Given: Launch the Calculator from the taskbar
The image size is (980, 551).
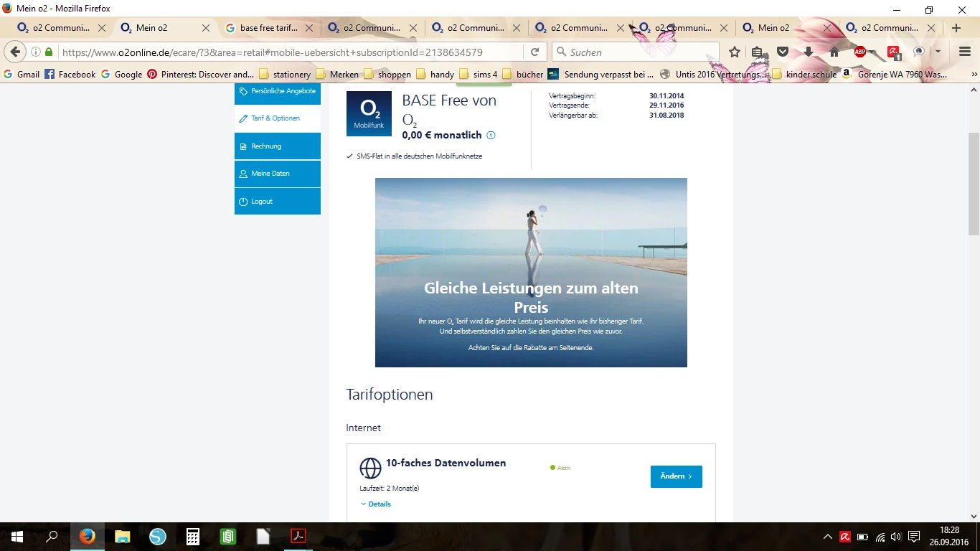Looking at the screenshot, I should 193,537.
